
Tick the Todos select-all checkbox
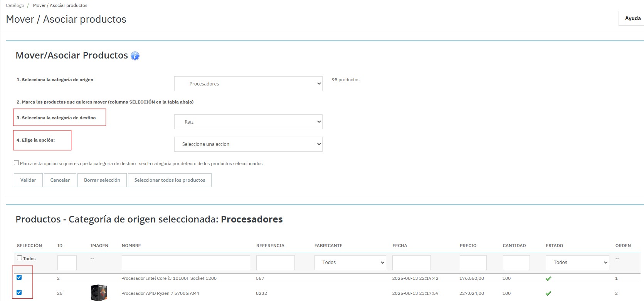19,258
